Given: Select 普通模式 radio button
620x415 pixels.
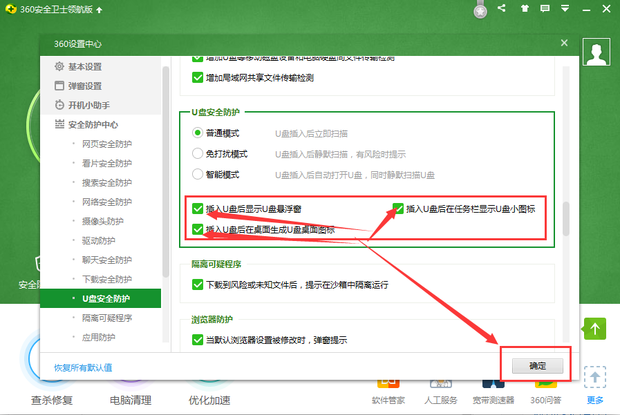Looking at the screenshot, I should tap(197, 133).
